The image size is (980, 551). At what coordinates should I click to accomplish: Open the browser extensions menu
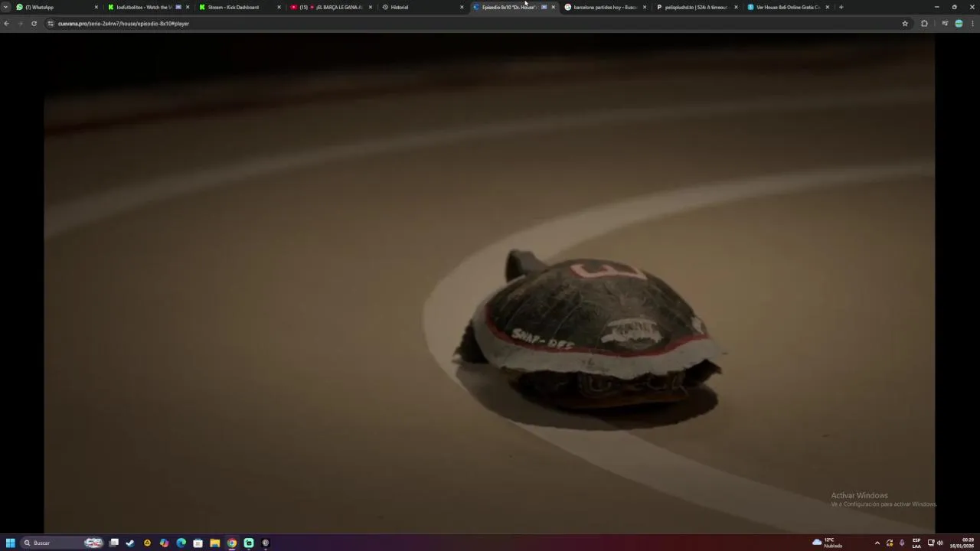click(x=924, y=24)
